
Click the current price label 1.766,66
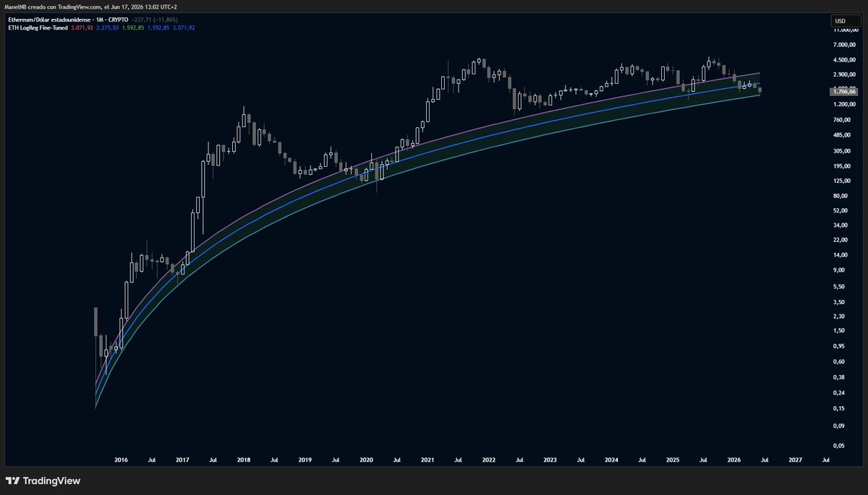coord(843,92)
